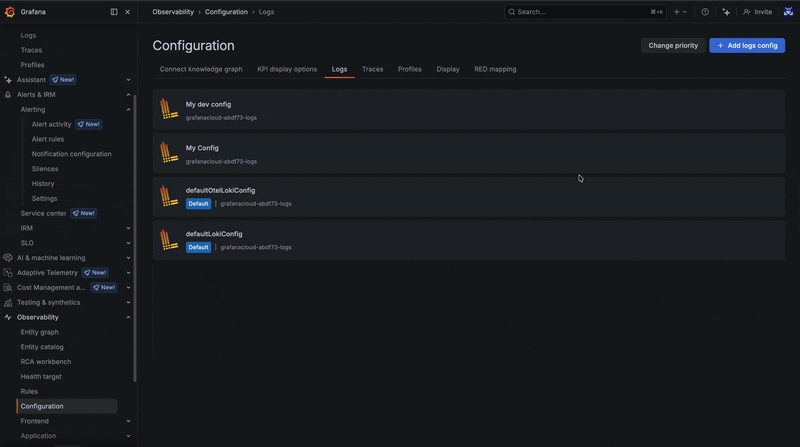The height and width of the screenshot is (447, 800).
Task: Collapse the Alerts & IRM section chevron
Action: coord(128,94)
